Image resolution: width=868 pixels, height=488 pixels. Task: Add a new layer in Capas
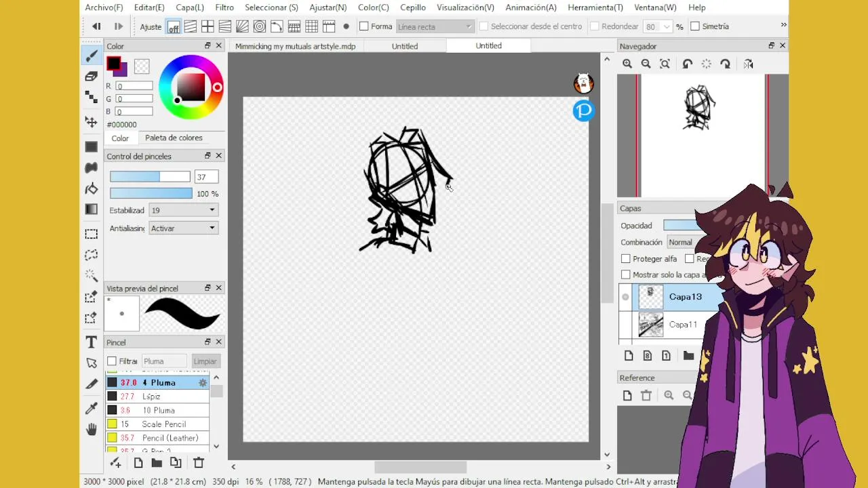[629, 356]
